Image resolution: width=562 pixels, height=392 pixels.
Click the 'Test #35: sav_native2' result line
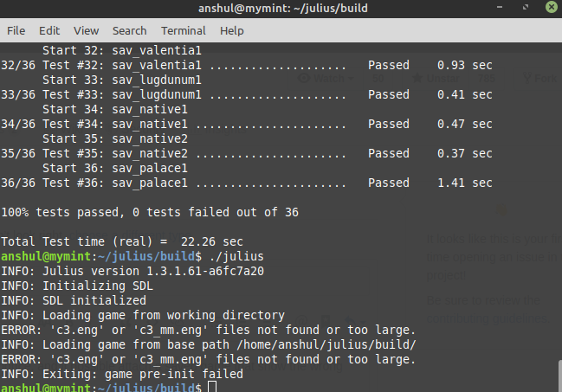247,153
